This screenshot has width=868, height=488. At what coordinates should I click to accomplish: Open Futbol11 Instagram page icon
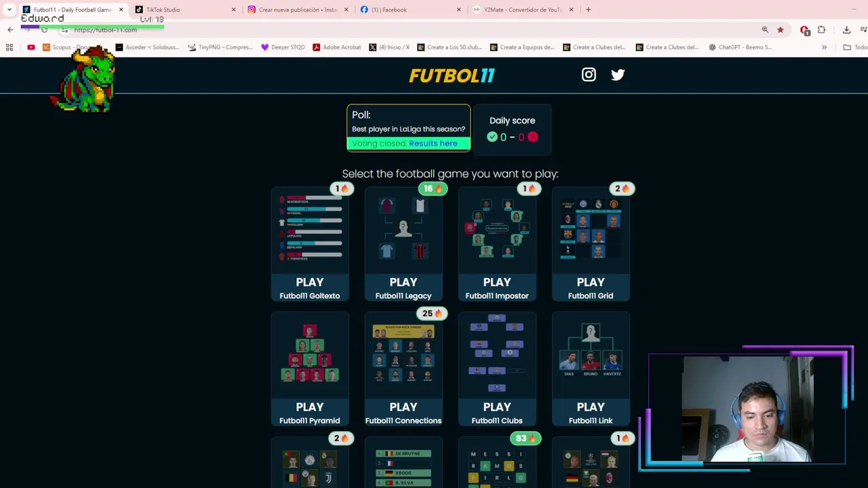[589, 75]
